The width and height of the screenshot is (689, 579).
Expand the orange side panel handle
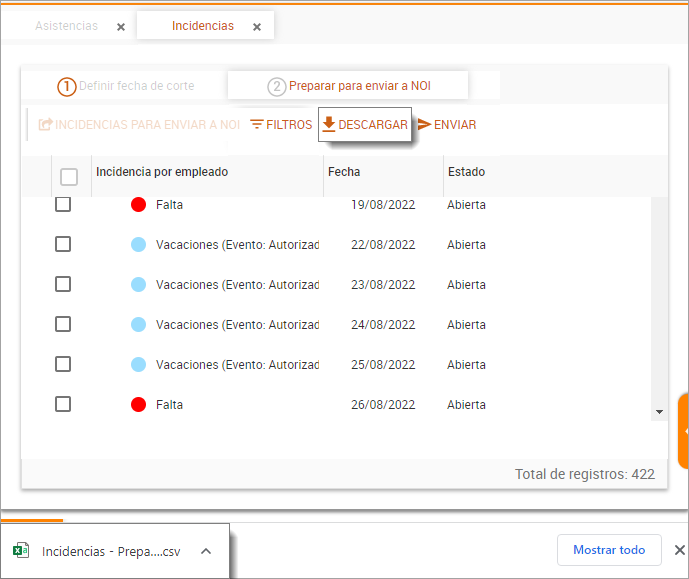(x=684, y=431)
